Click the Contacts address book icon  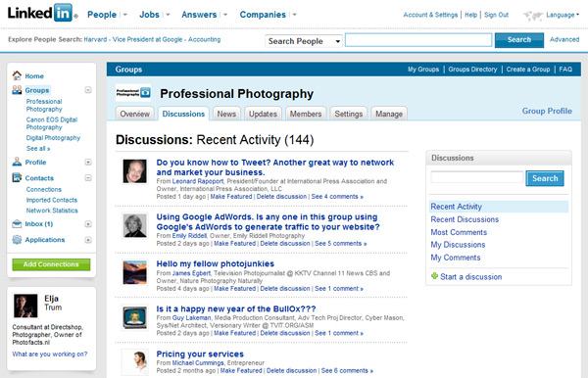pos(17,177)
